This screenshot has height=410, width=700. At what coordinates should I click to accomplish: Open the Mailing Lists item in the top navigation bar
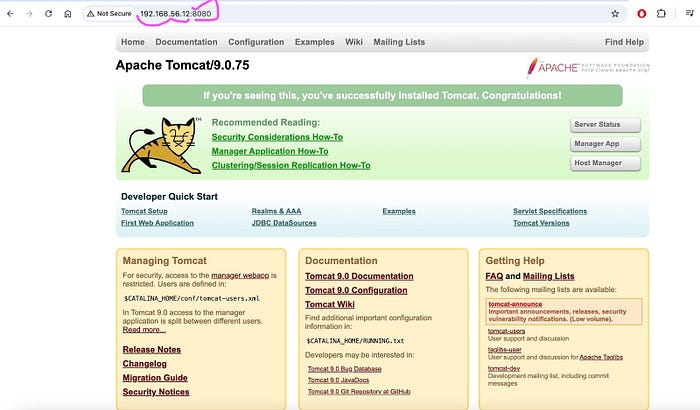click(399, 42)
